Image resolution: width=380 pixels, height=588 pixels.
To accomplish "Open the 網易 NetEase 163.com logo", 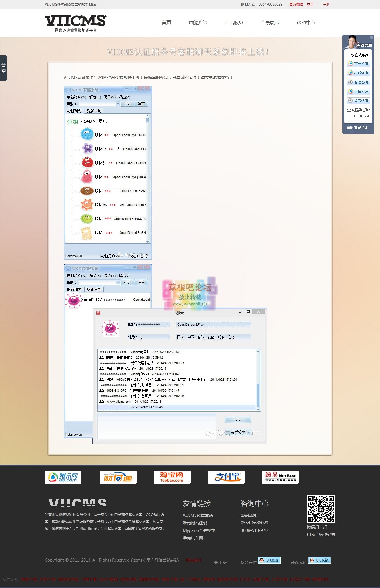I will pos(280,477).
